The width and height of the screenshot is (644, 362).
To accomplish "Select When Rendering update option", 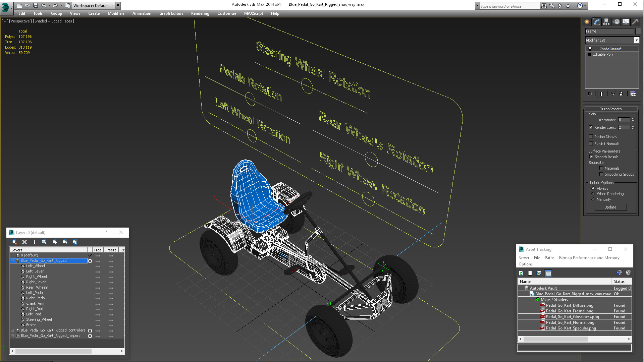I will click(x=593, y=194).
